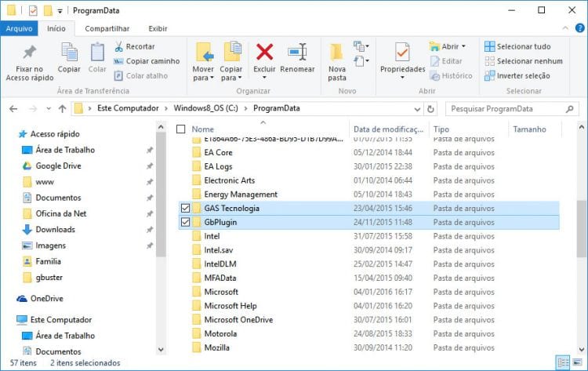Sort by Data de modificação column
The image size is (588, 371).
click(389, 129)
